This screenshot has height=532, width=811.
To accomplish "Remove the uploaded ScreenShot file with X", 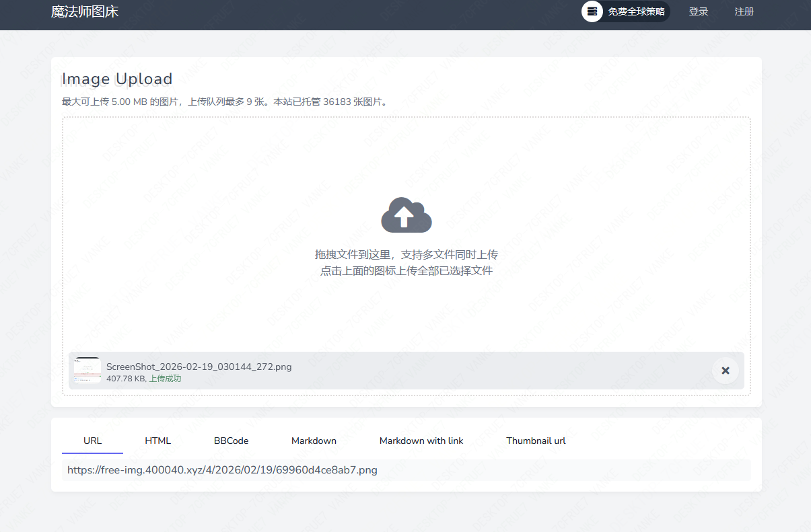I will click(x=725, y=371).
